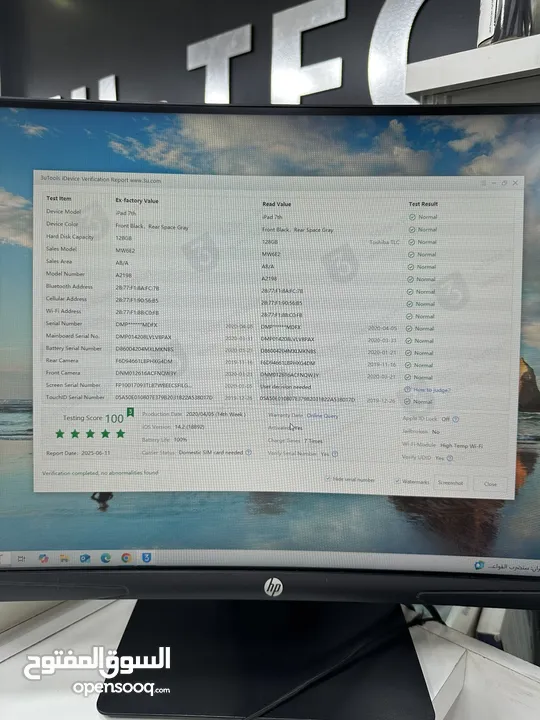
Task: Click the User decision needed text
Action: click(x=286, y=387)
